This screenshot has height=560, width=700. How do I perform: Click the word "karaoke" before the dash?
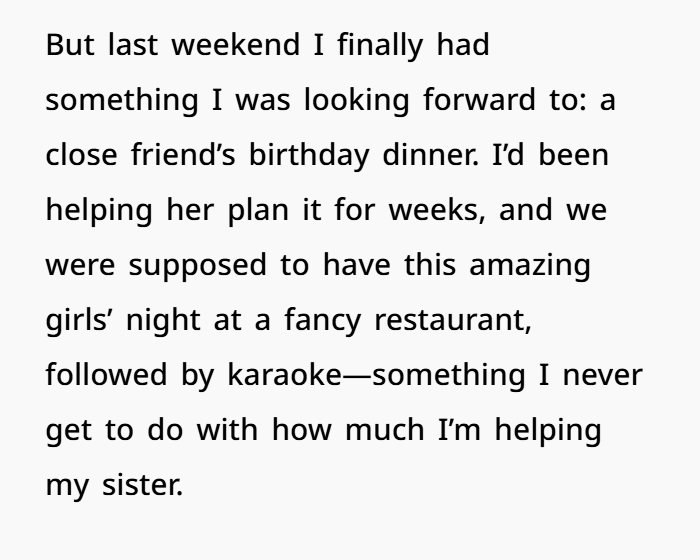(285, 374)
